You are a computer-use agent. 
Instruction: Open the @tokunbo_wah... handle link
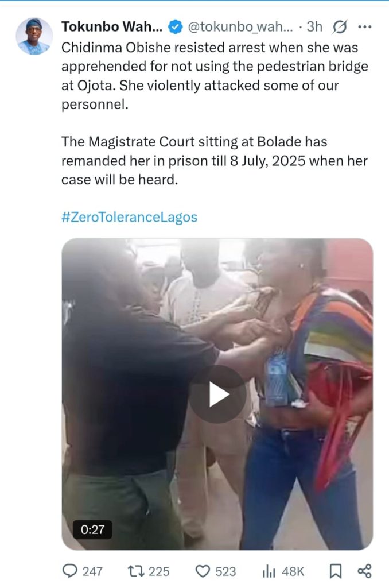pos(240,27)
